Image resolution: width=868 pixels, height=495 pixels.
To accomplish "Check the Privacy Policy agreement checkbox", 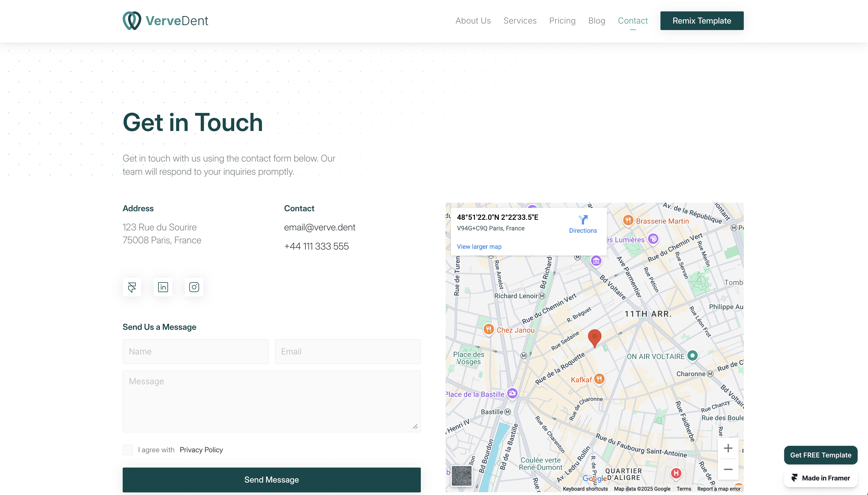I will 128,450.
